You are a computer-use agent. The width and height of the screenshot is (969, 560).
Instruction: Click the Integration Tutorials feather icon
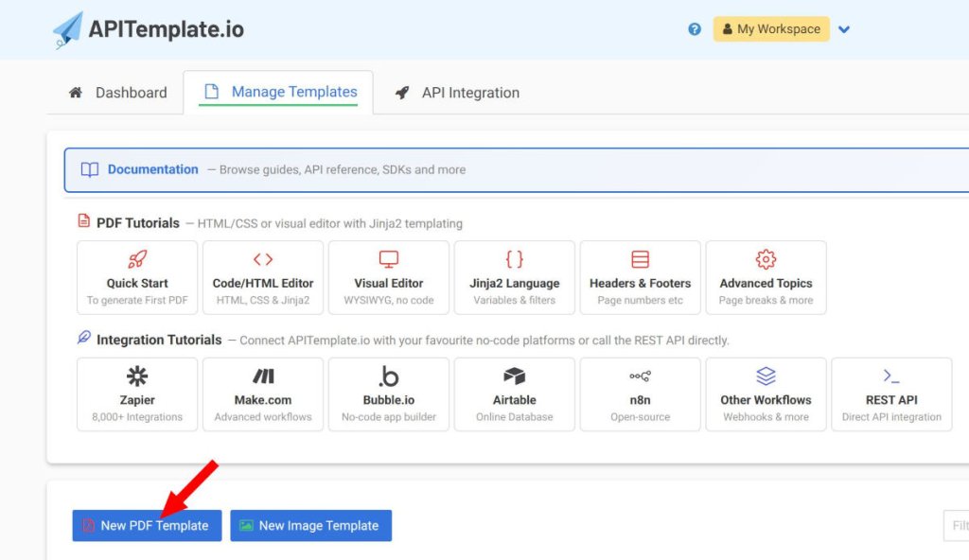pyautogui.click(x=84, y=337)
